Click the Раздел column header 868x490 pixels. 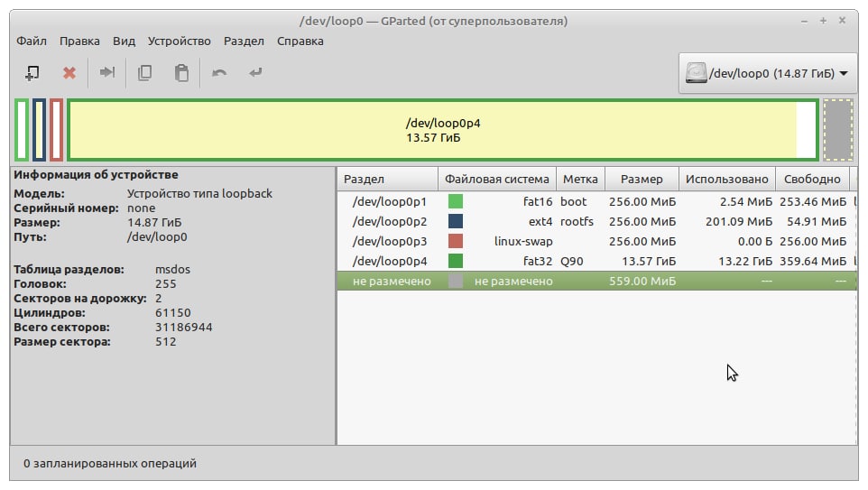click(x=387, y=179)
